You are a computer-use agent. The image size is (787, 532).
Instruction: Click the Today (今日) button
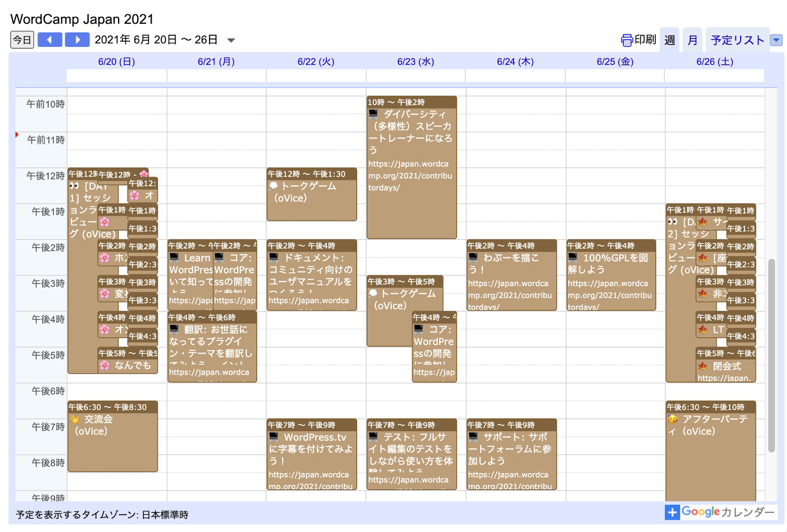pyautogui.click(x=22, y=40)
